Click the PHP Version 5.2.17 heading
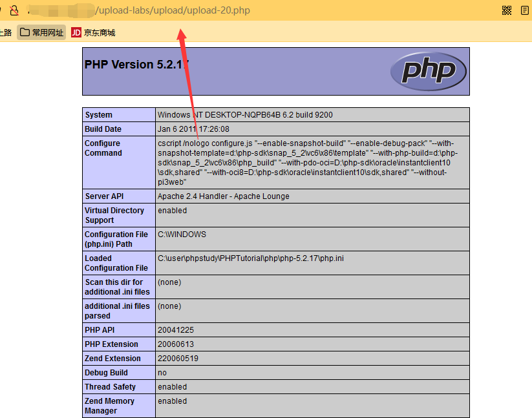This screenshot has height=418, width=532. 137,65
